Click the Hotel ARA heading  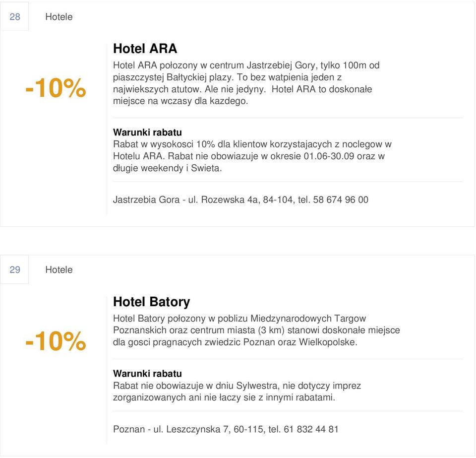[x=145, y=49]
